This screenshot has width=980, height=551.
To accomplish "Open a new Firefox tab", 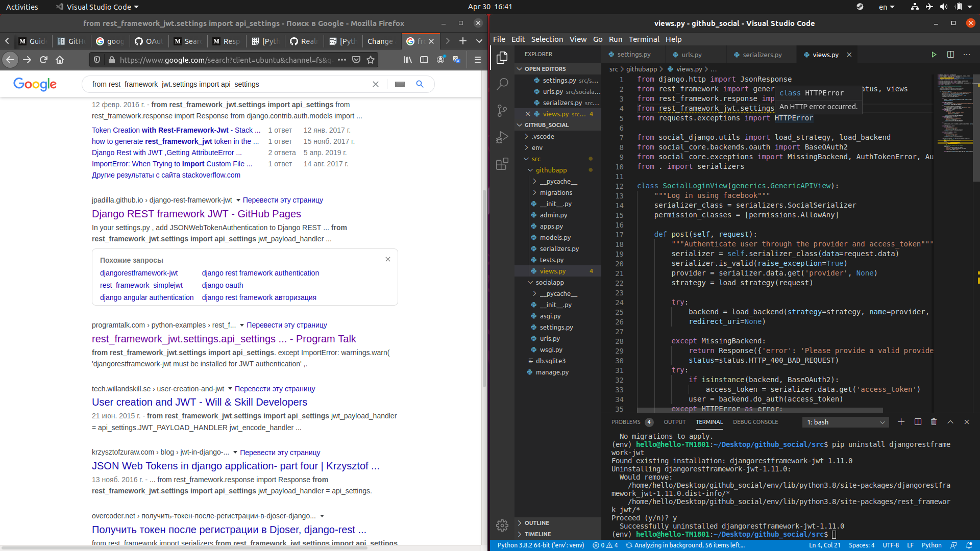I will (x=463, y=41).
